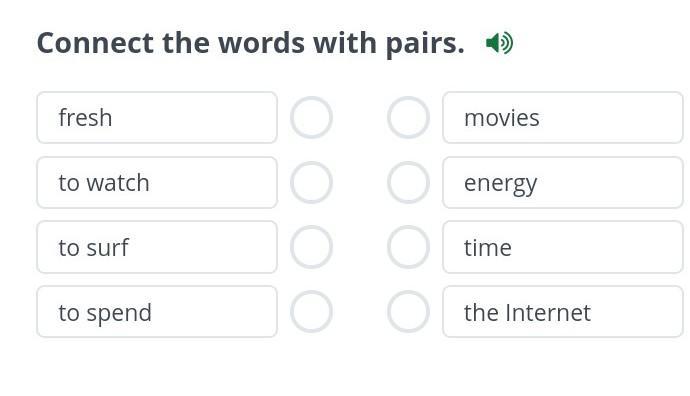This screenshot has height=396, width=690.
Task: Pick the 'time' answer box
Action: click(563, 247)
